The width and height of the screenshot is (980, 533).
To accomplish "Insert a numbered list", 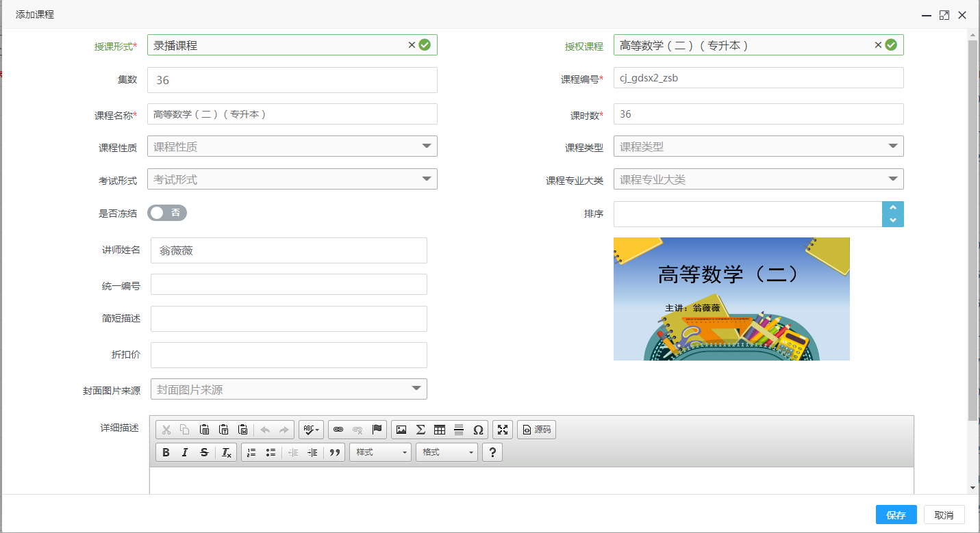I will coord(251,452).
